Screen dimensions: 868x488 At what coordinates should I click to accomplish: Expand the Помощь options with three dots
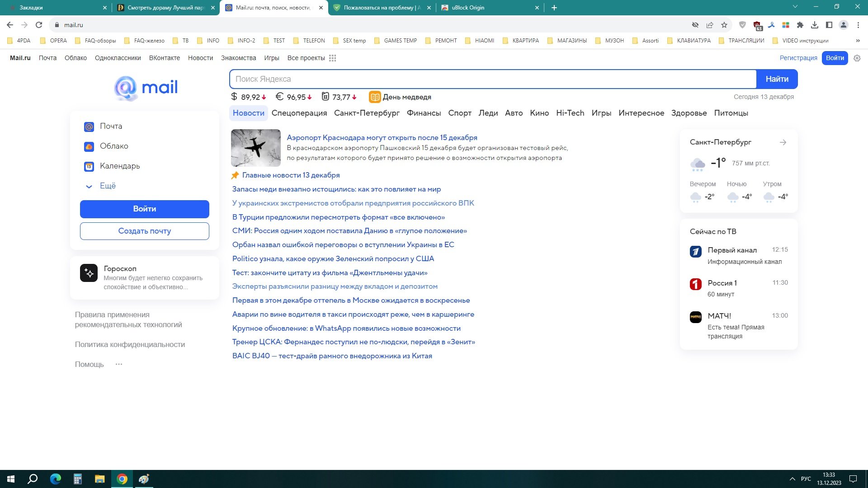pyautogui.click(x=118, y=364)
